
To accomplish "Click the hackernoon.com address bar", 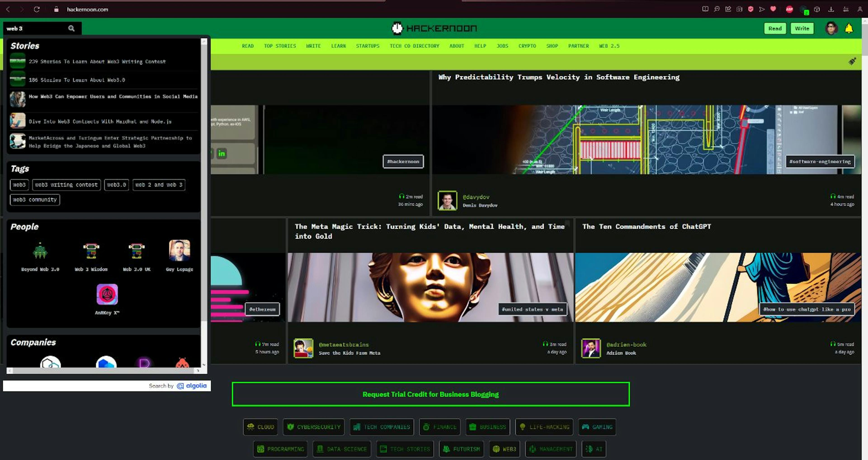I will click(x=87, y=9).
